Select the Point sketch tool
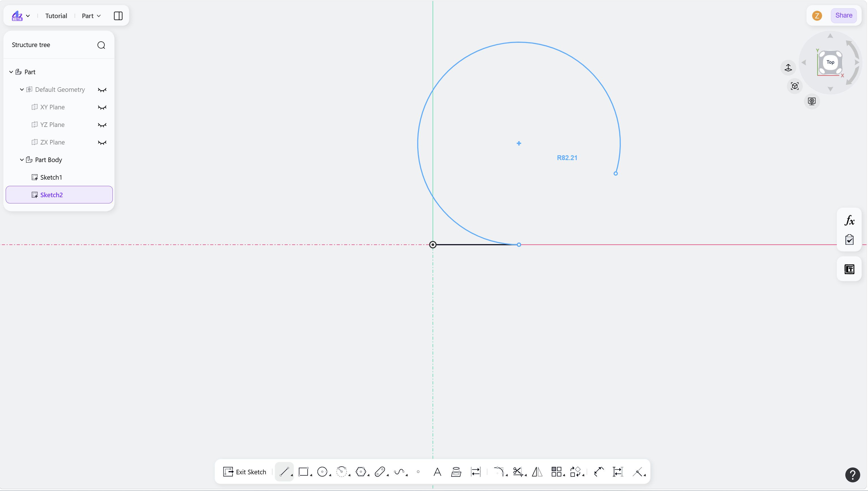 (x=418, y=471)
